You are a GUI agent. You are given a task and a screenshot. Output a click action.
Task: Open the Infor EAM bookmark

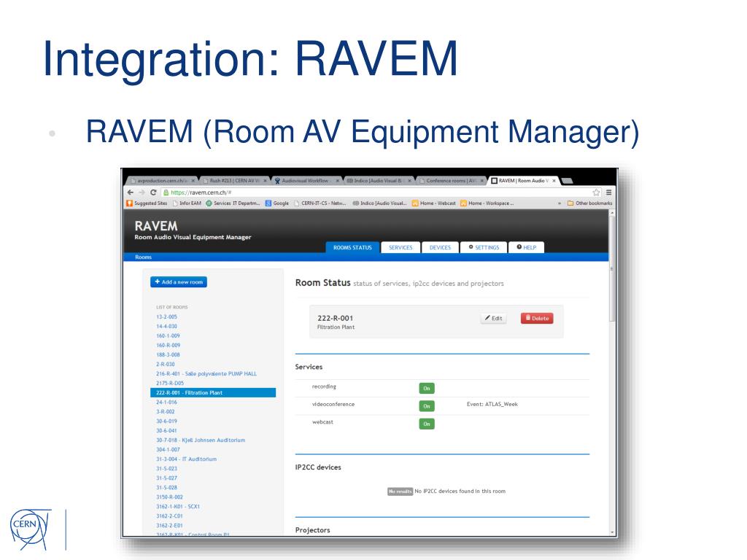(187, 203)
